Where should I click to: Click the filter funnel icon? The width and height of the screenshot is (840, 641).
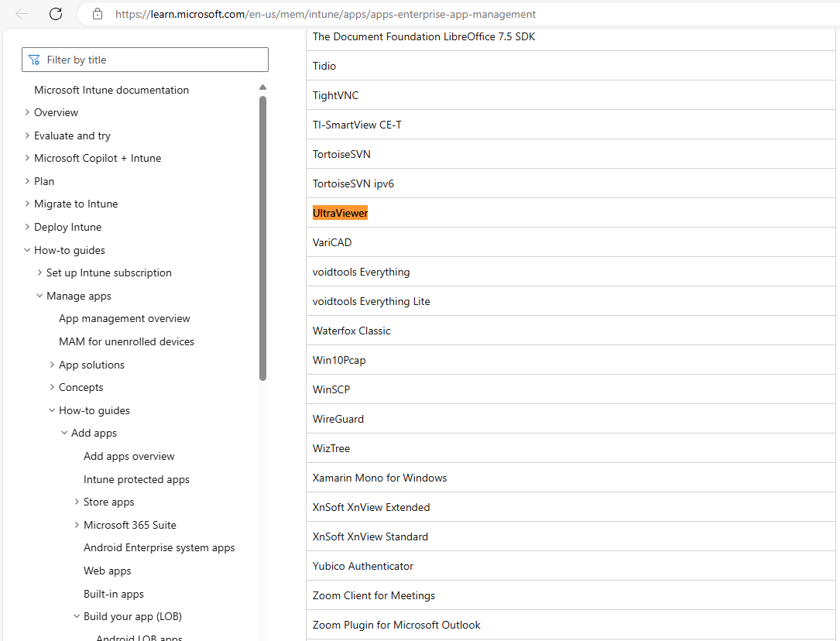(34, 60)
